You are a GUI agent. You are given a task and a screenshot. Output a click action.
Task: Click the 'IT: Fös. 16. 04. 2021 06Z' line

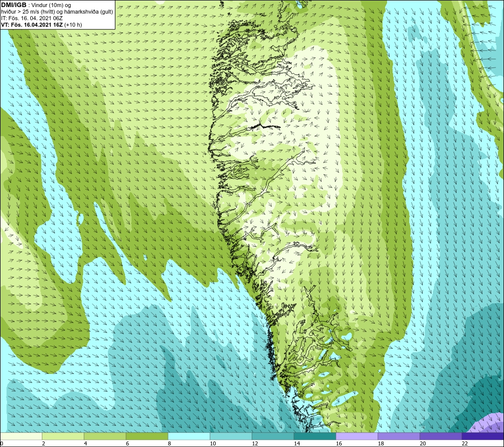point(32,18)
